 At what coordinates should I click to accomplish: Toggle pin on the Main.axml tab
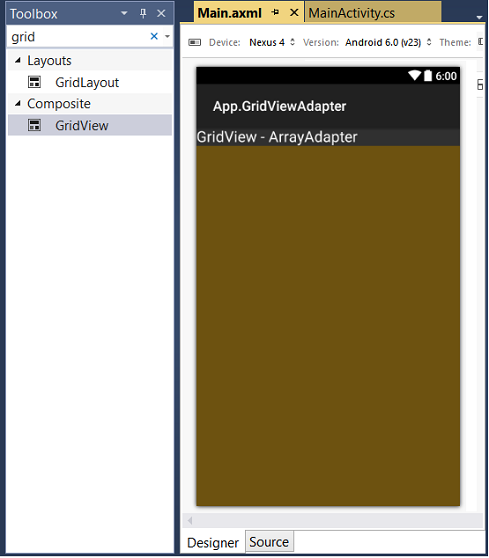coord(275,12)
